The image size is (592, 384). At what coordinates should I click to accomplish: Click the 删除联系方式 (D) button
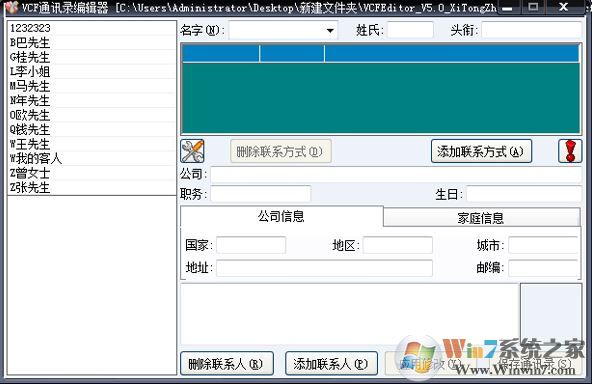point(281,151)
